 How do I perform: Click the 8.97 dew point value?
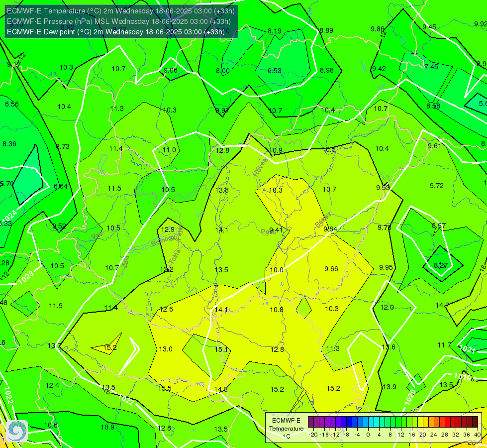(439, 225)
